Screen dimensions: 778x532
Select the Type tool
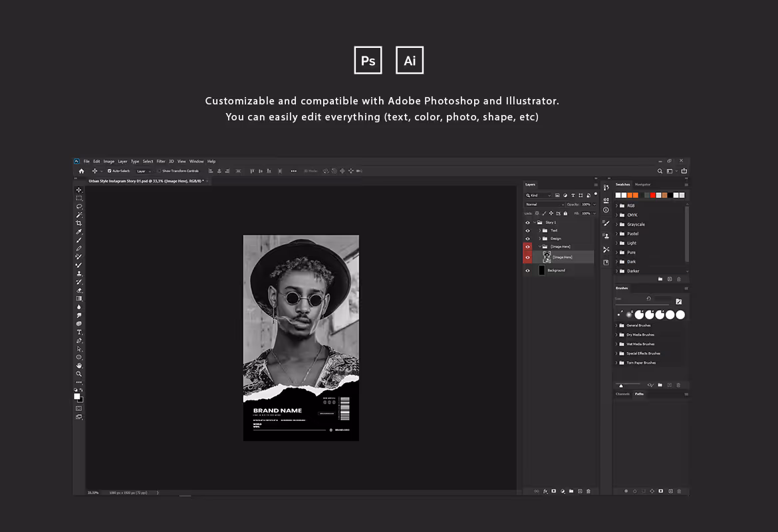tap(79, 332)
